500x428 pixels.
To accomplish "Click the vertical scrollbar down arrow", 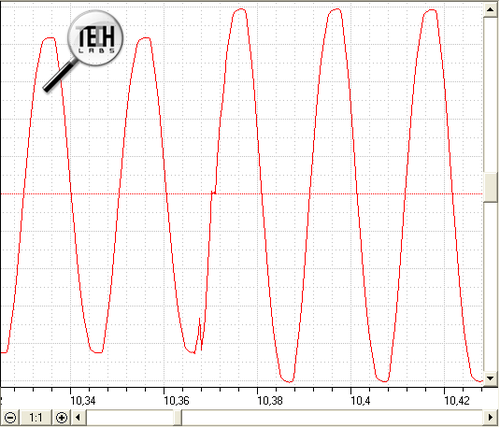I will [x=490, y=378].
